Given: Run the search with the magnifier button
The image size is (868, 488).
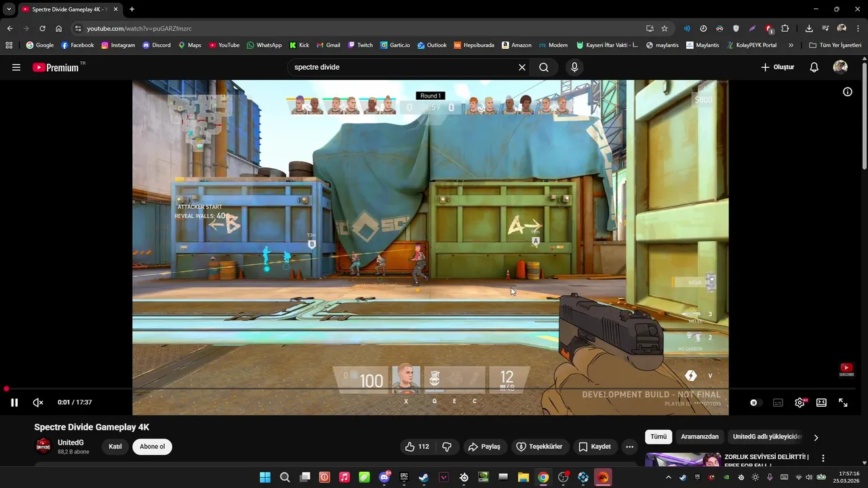Looking at the screenshot, I should point(544,67).
